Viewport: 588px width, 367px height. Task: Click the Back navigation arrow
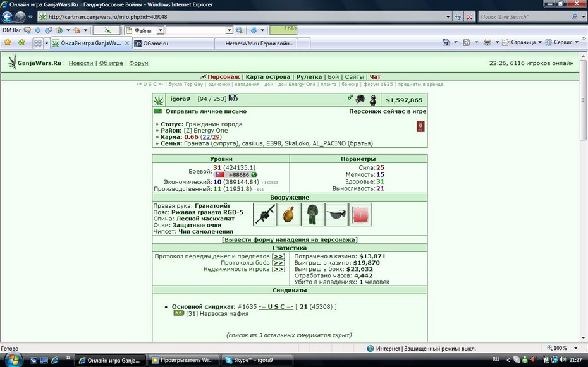[x=7, y=16]
